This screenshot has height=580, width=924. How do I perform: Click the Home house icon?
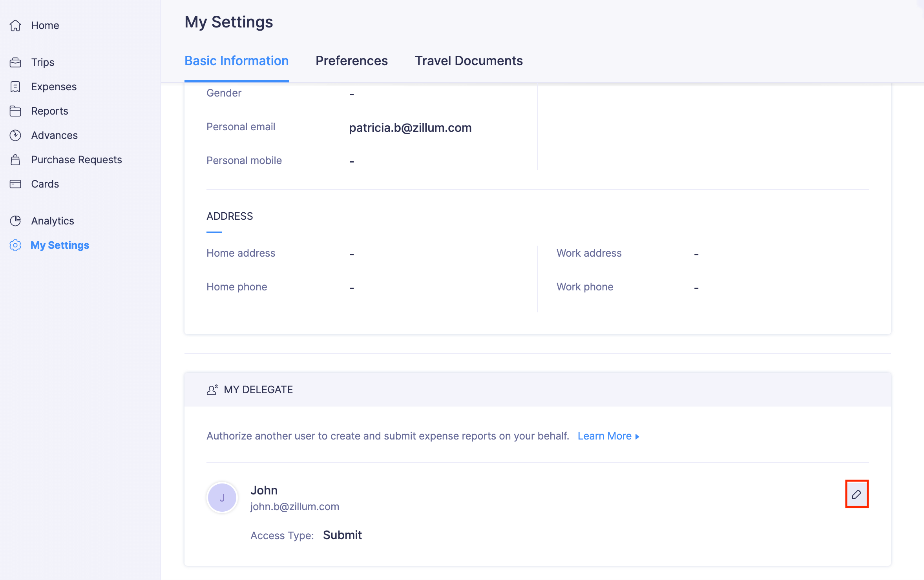coord(15,26)
